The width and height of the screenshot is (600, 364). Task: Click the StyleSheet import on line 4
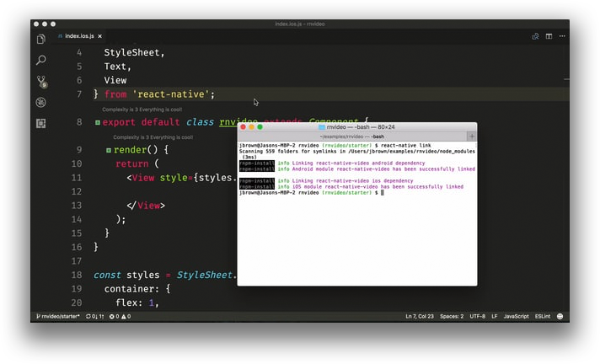[134, 52]
